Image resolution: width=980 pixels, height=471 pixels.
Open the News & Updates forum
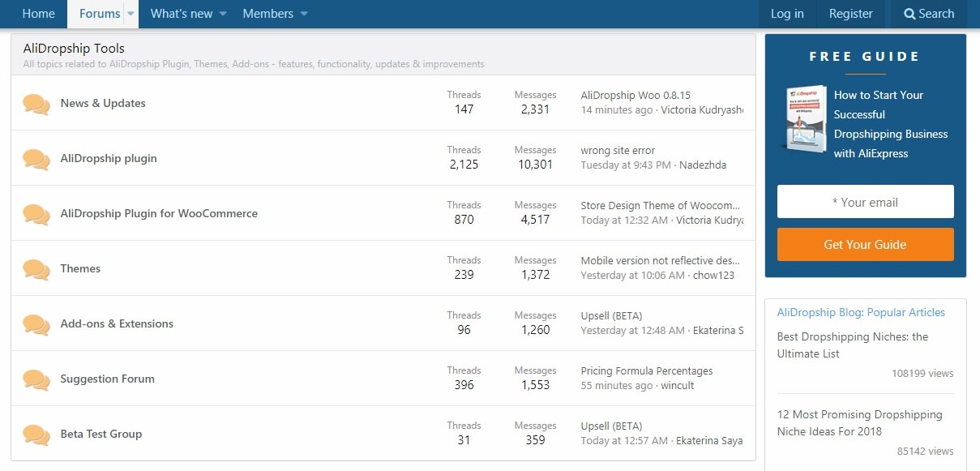coord(103,104)
